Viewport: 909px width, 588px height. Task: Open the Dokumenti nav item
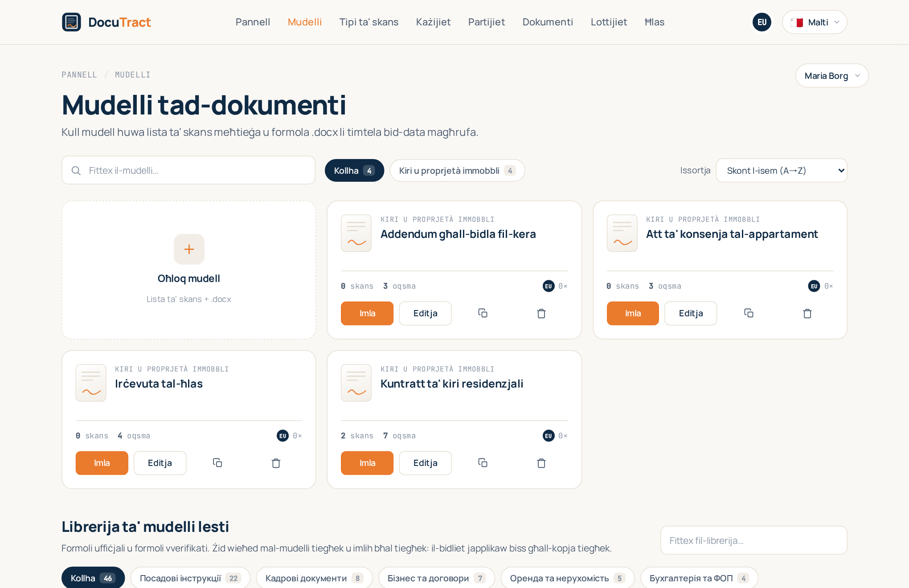click(x=548, y=22)
